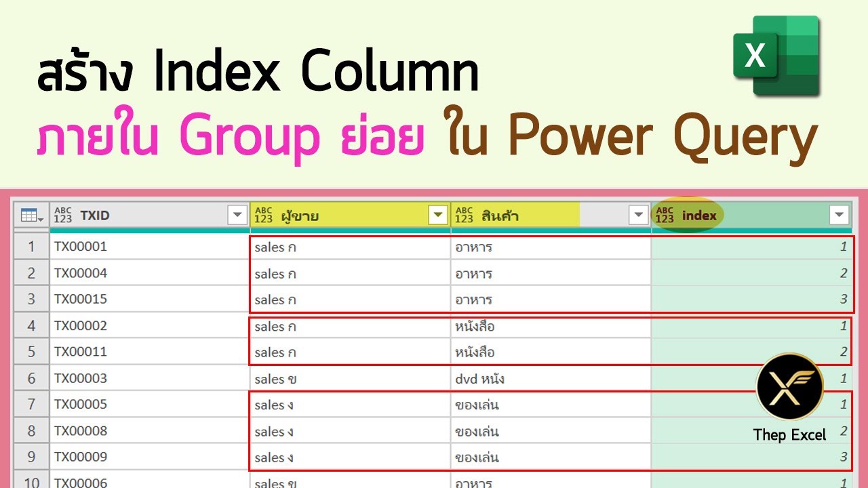The height and width of the screenshot is (488, 868).
Task: Click the Excel logo icon
Action: (x=776, y=55)
